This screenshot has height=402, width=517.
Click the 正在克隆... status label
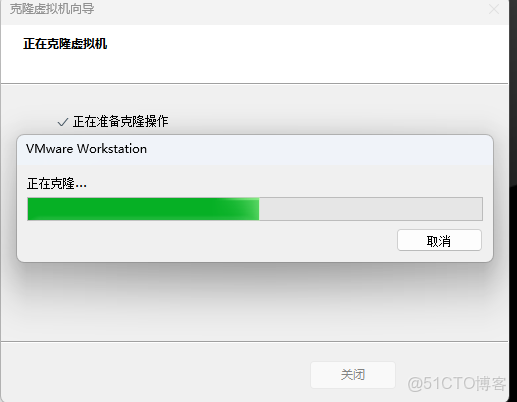(57, 183)
